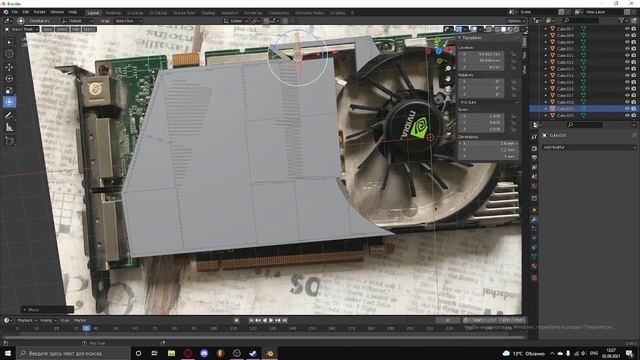
Task: Open the viewport Options dropdown
Action: (x=516, y=20)
